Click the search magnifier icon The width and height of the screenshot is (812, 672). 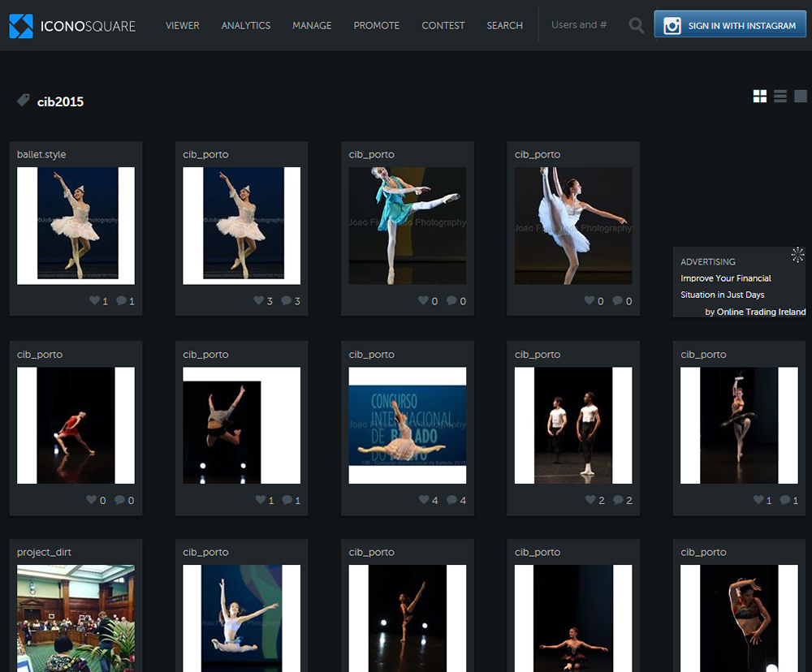(637, 25)
